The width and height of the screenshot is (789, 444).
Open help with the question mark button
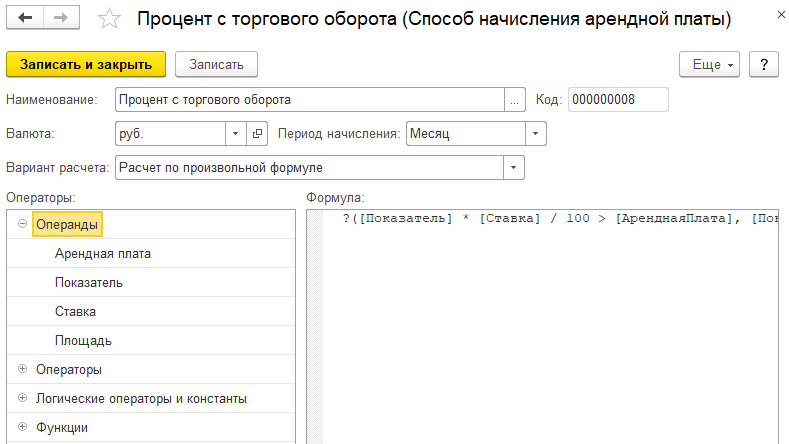(x=763, y=64)
